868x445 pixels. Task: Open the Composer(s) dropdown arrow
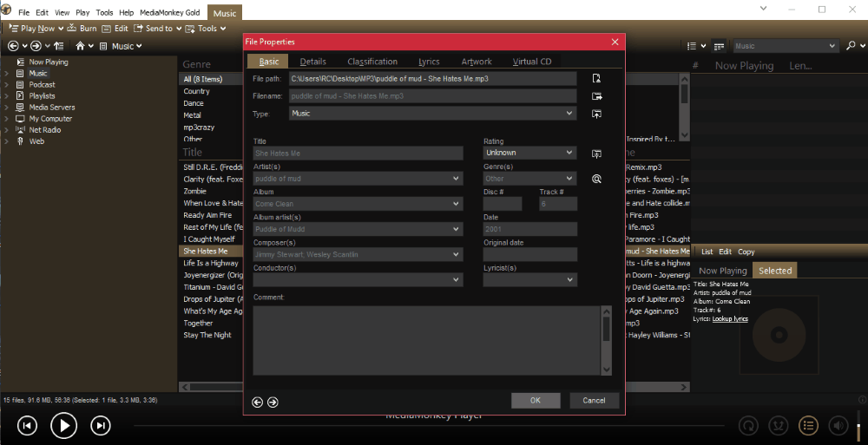pos(457,255)
